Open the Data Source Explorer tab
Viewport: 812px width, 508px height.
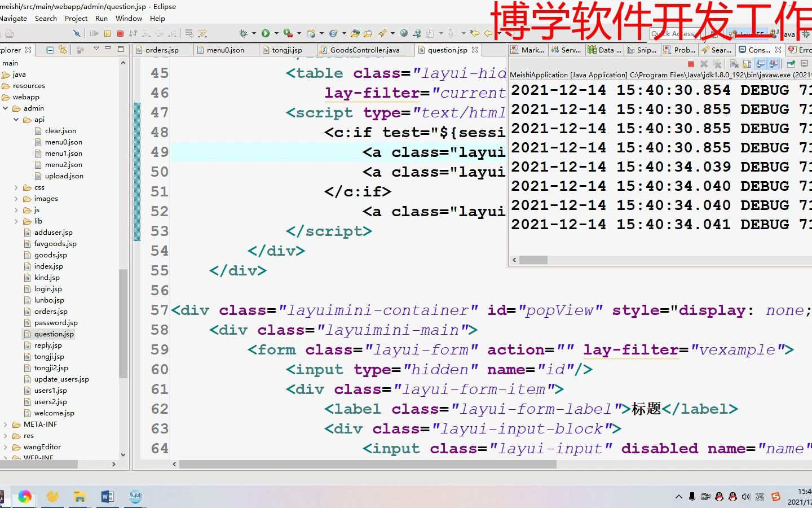pyautogui.click(x=605, y=50)
